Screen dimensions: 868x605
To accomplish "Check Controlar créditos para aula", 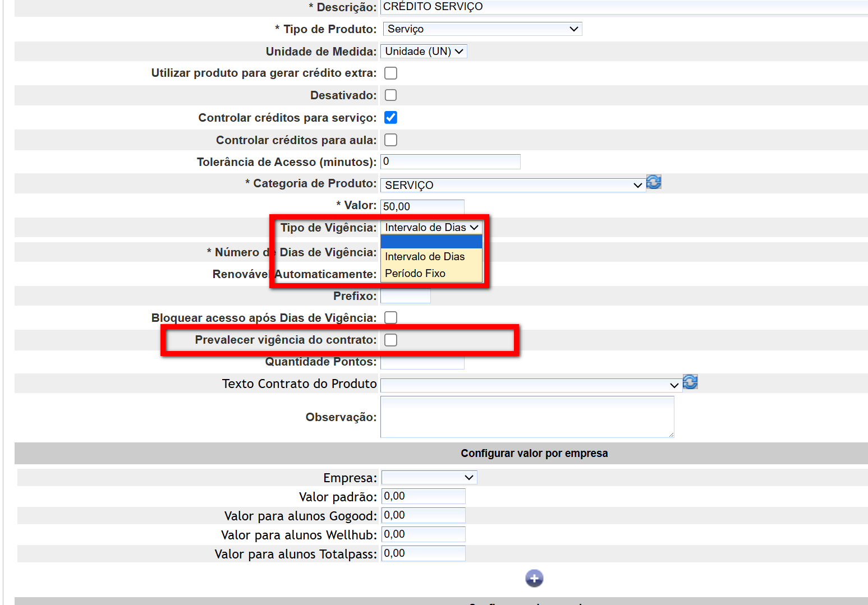I will (x=391, y=140).
